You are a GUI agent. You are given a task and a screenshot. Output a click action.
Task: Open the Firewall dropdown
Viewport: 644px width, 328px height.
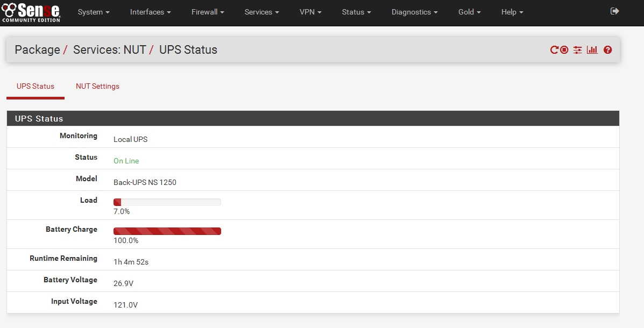pos(208,12)
